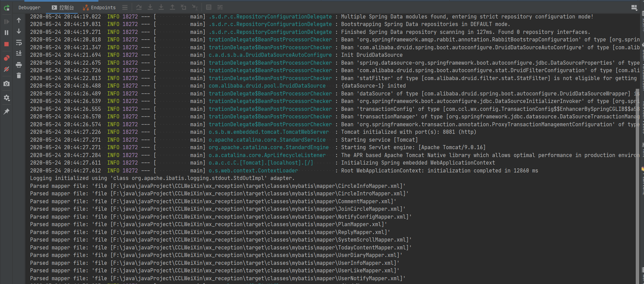Click the 20:44:26.555 timestamp
The image size is (644, 284).
click(65, 109)
